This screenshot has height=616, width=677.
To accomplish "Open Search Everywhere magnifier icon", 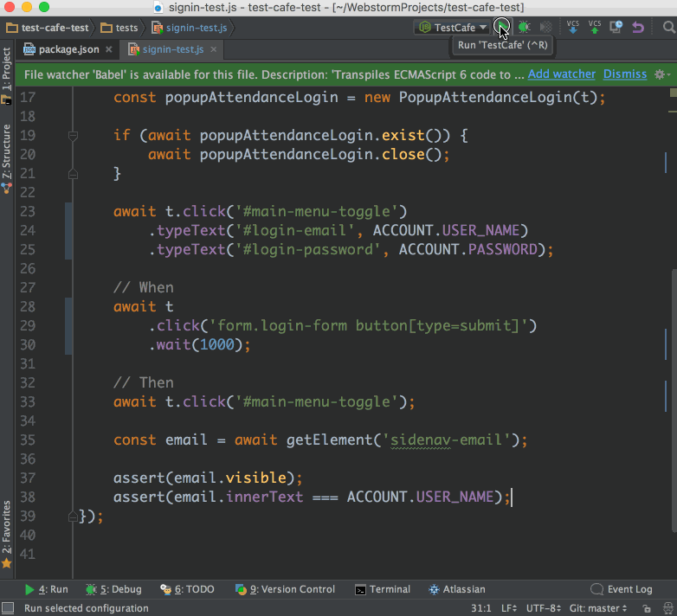I will 668,28.
